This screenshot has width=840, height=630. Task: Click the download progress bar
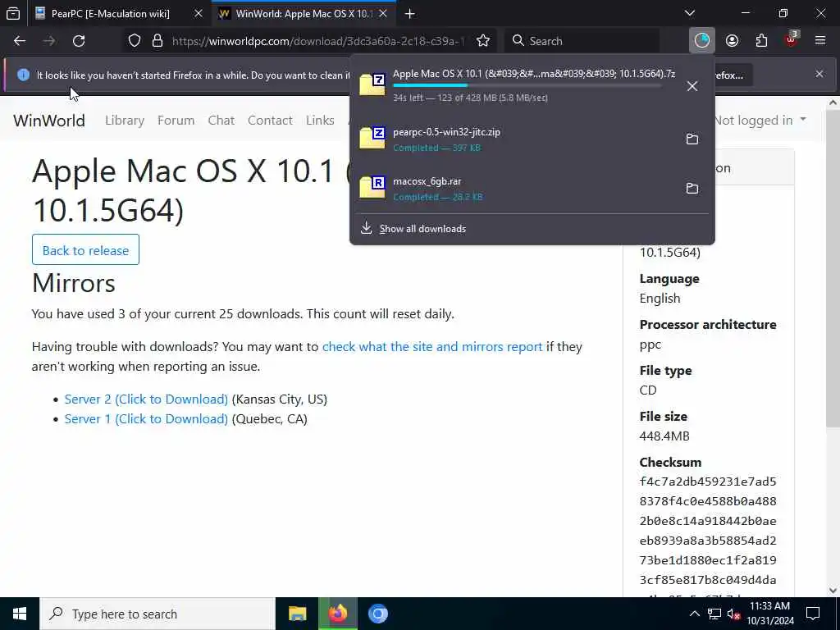click(527, 85)
